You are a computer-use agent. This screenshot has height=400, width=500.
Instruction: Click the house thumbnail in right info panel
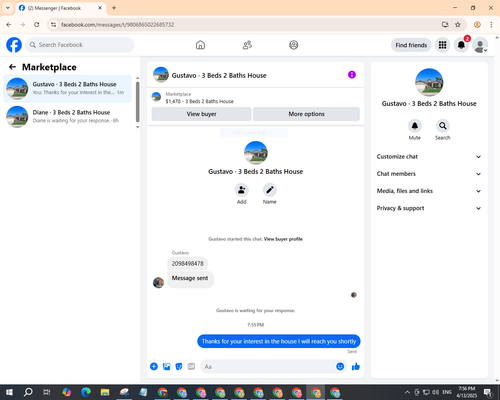pos(429,82)
